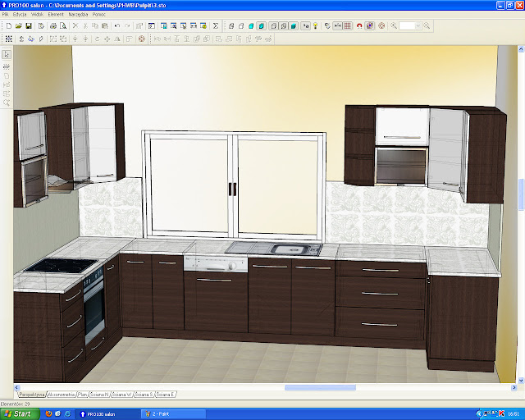
Task: Click the horizontal scrollbar right arrow
Action: pos(514,387)
